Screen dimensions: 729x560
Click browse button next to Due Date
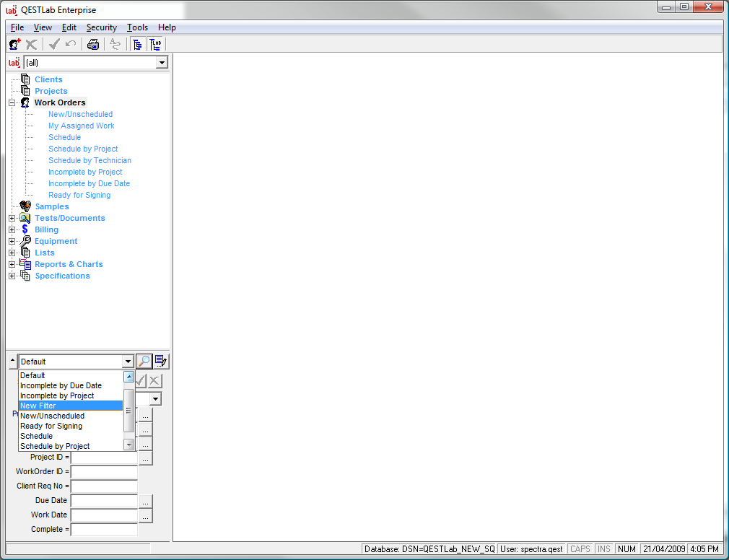146,501
